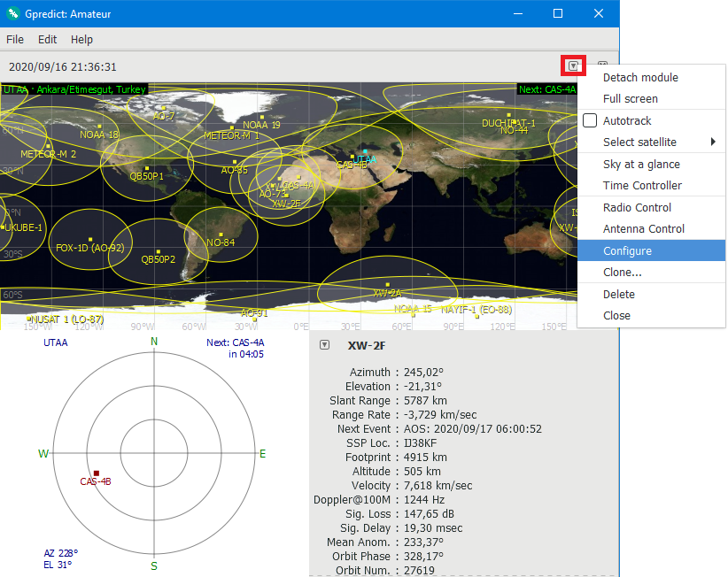This screenshot has width=728, height=577.
Task: Click the SSP Loc. value IJ38KF
Action: [x=420, y=443]
